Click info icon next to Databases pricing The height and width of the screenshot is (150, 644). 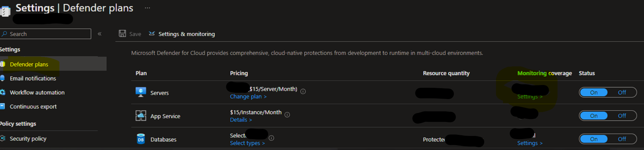point(271,138)
